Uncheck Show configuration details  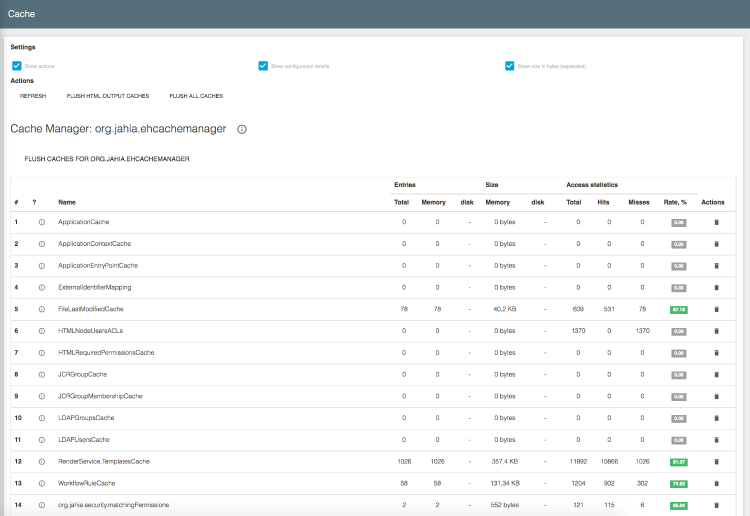click(x=263, y=66)
